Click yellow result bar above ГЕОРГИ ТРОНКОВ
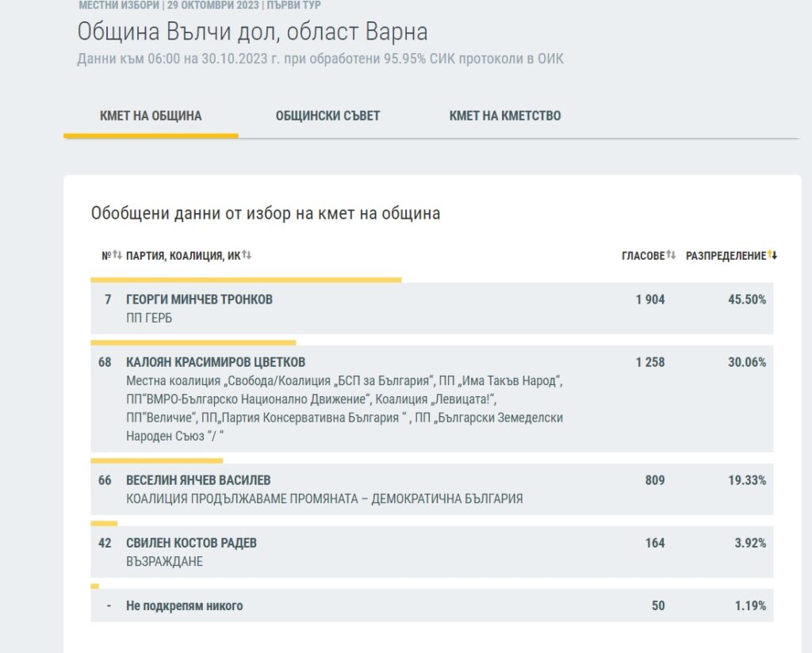This screenshot has height=653, width=812. pyautogui.click(x=246, y=280)
